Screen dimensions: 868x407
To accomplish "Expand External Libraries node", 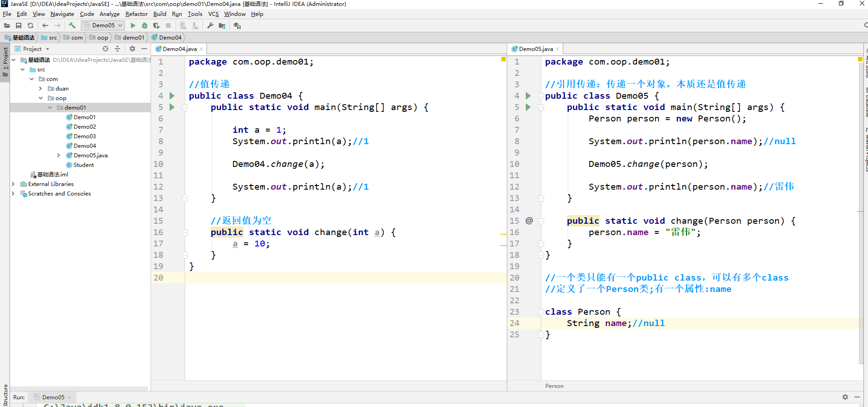I will (13, 184).
